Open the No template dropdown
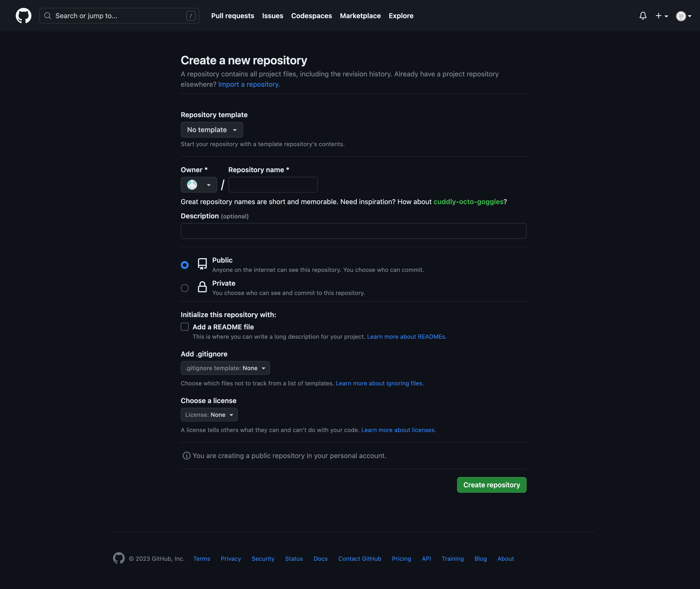Viewport: 700px width, 589px height. [x=212, y=129]
